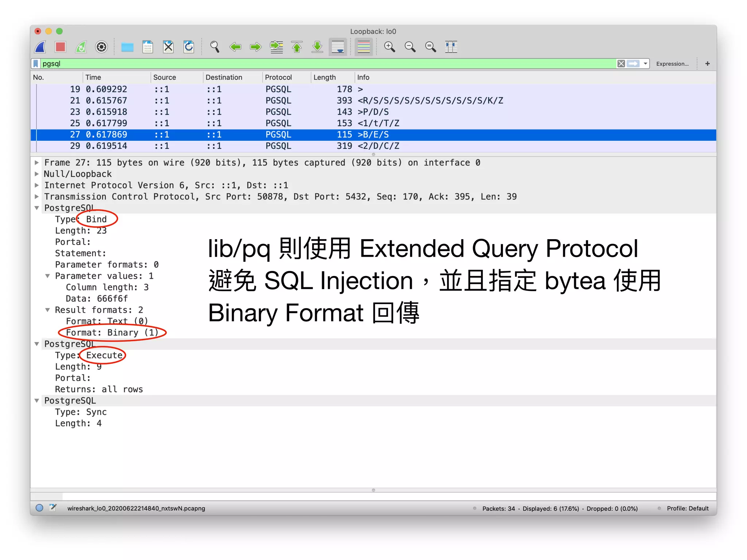Toggle packet colorization rules button
The height and width of the screenshot is (560, 747).
pos(364,47)
